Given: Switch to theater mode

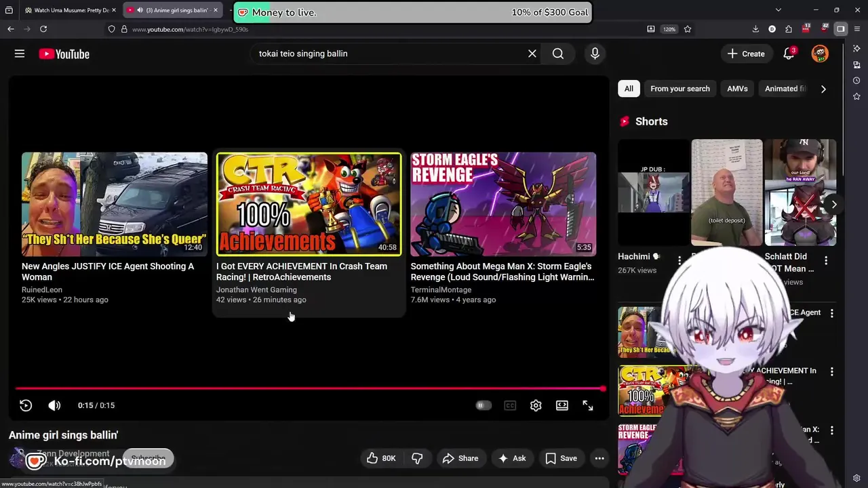Looking at the screenshot, I should point(562,405).
